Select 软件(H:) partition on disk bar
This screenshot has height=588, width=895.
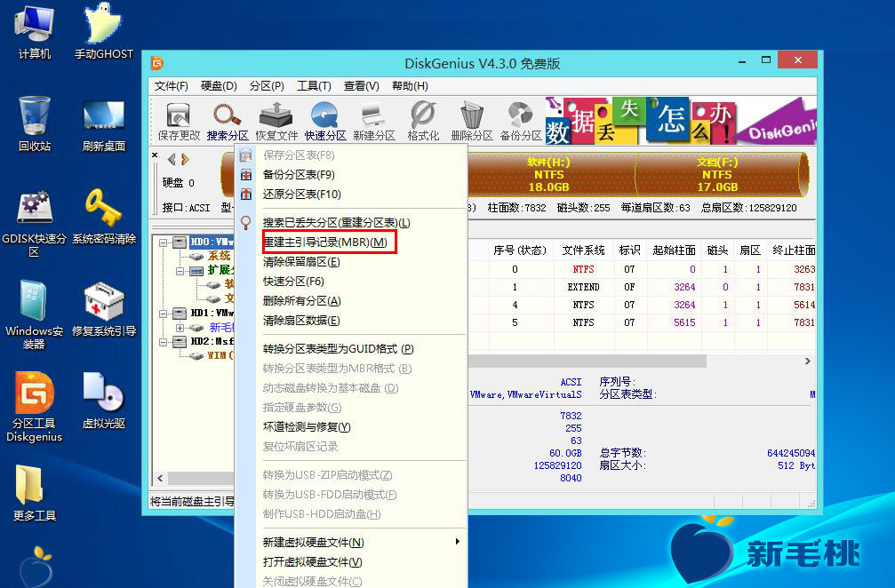[548, 174]
